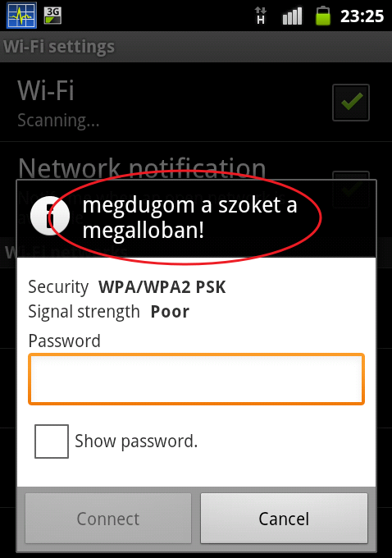392x558 pixels.
Task: Tap the Network notification settings row
Action: tap(196, 190)
